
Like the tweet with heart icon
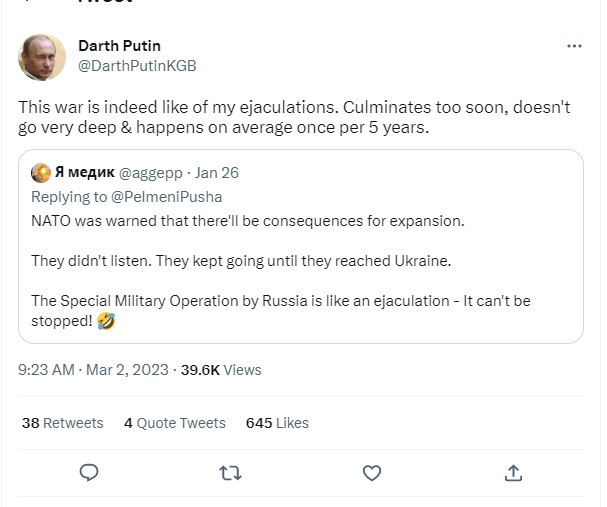372,473
